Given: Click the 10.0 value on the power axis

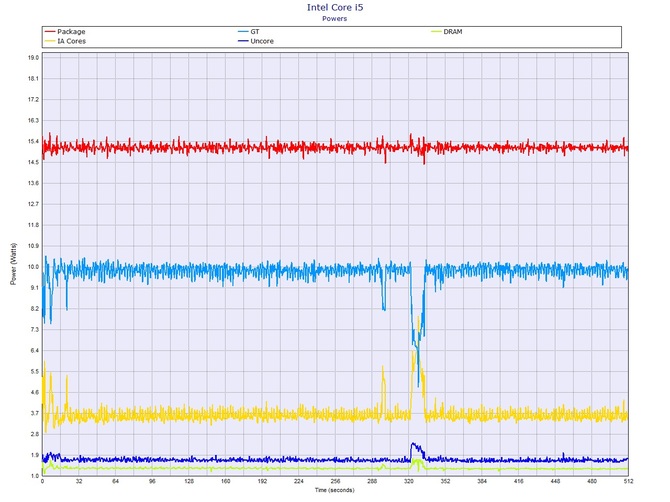Looking at the screenshot, I should (x=33, y=267).
